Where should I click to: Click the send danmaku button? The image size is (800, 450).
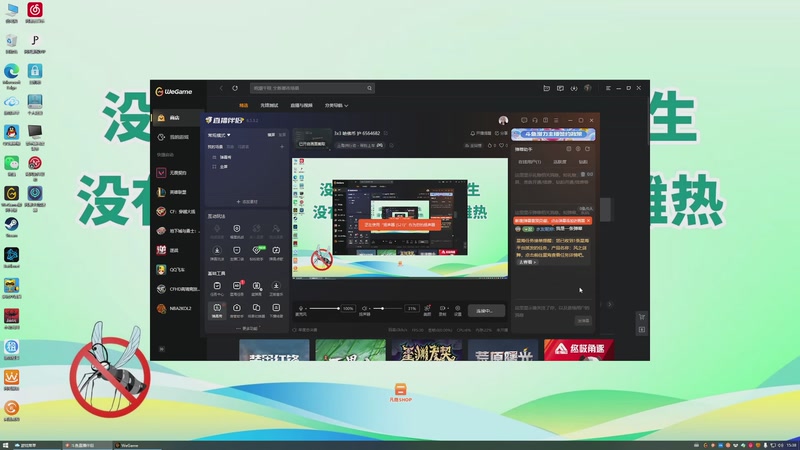(583, 320)
